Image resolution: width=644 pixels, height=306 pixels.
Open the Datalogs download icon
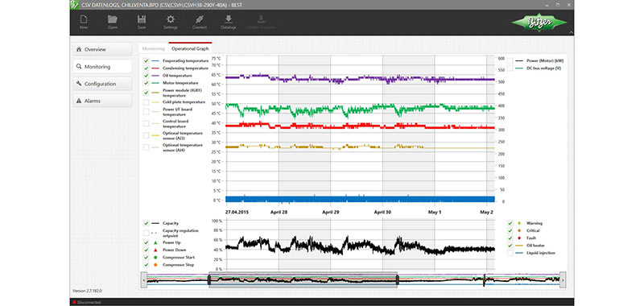[229, 19]
